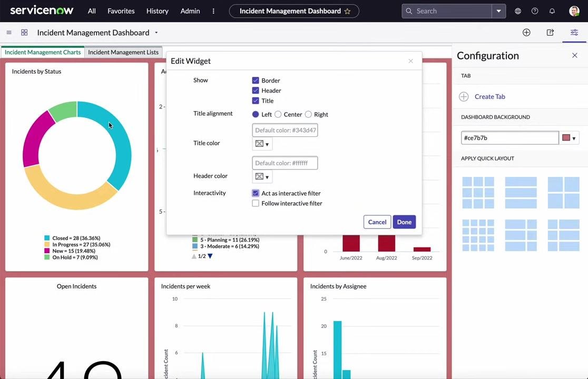Click the Incident Management Dashboard pill
The width and height of the screenshot is (588, 379).
294,11
